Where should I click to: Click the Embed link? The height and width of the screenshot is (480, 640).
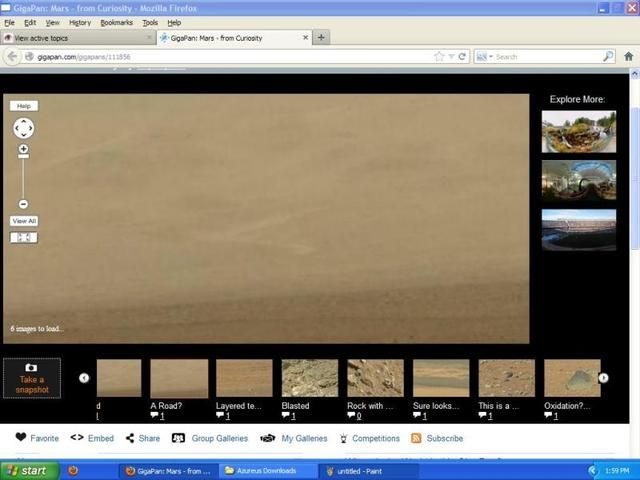101,438
